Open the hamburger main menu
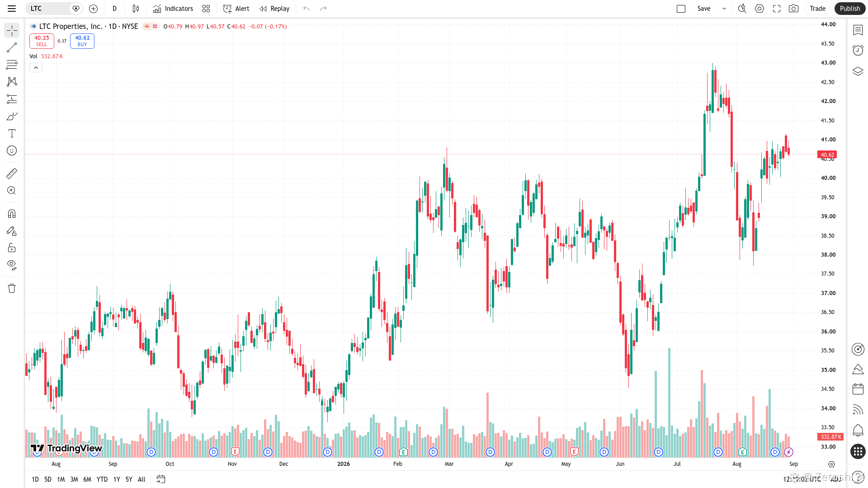Screen dimensions: 868x488 click(12, 9)
